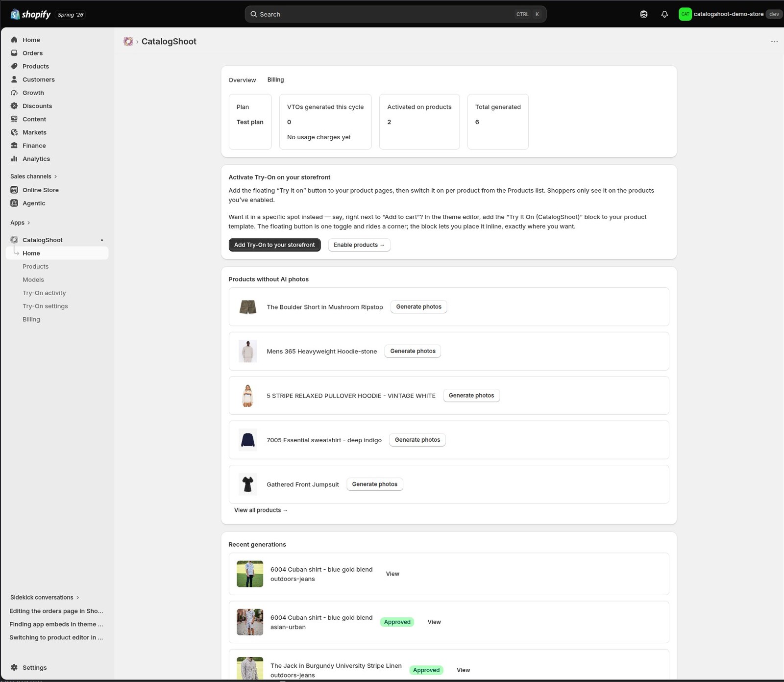Click the Enable products button
784x682 pixels.
(359, 245)
